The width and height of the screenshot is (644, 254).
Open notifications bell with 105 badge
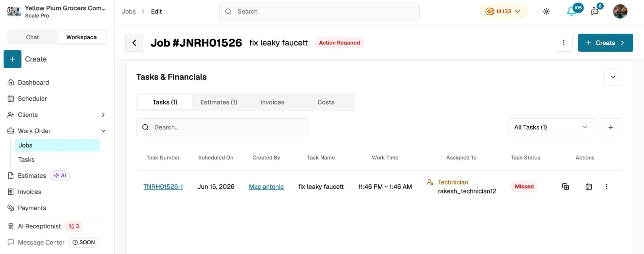572,11
